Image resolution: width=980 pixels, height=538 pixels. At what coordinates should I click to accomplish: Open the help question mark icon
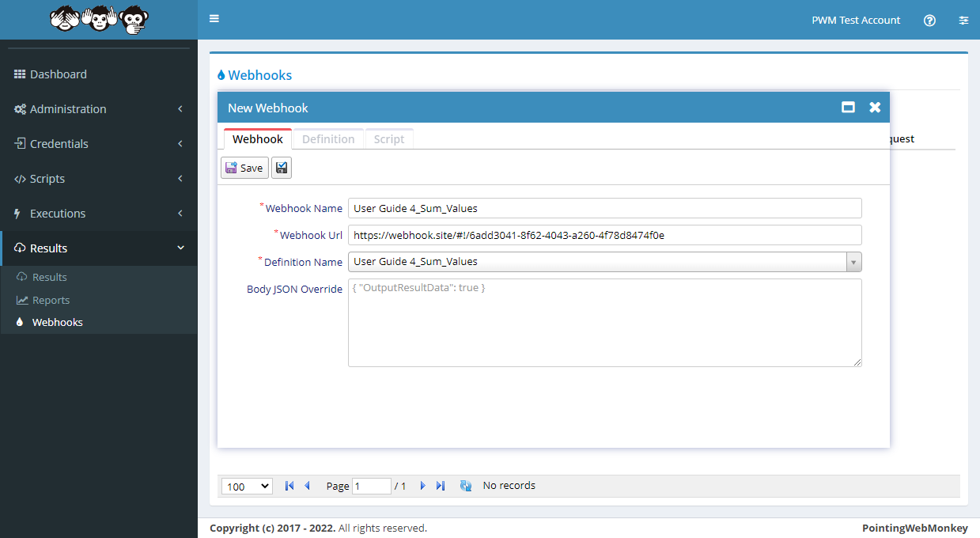(x=929, y=21)
